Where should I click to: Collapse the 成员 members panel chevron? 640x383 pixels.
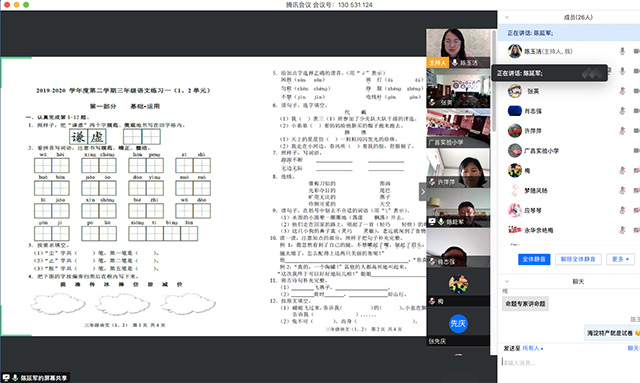pos(507,17)
